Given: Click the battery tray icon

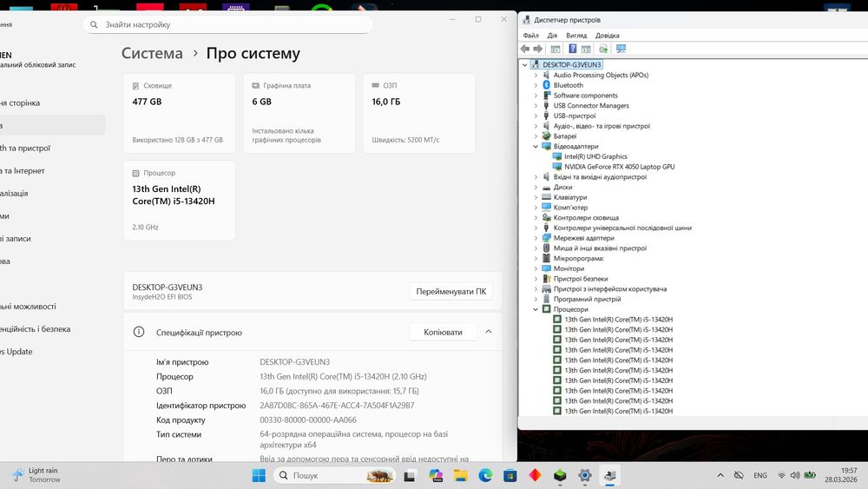Looking at the screenshot, I should pos(810,475).
